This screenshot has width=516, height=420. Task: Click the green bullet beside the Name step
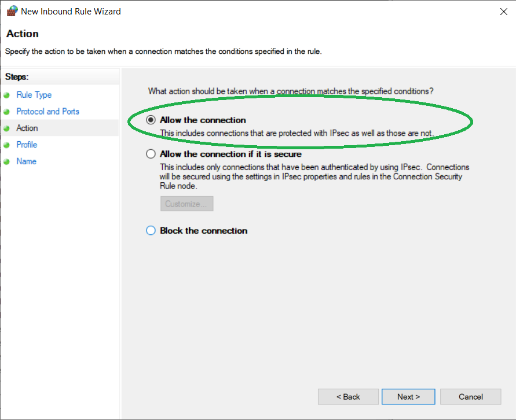pos(6,162)
